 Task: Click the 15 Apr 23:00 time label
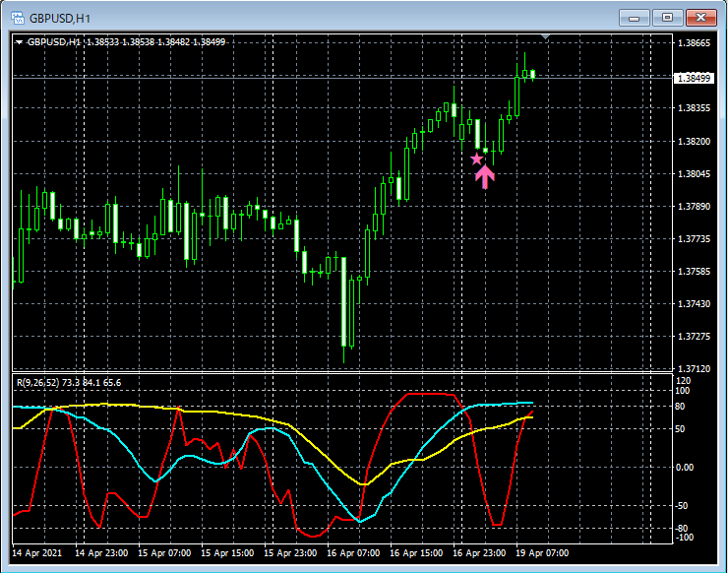290,553
